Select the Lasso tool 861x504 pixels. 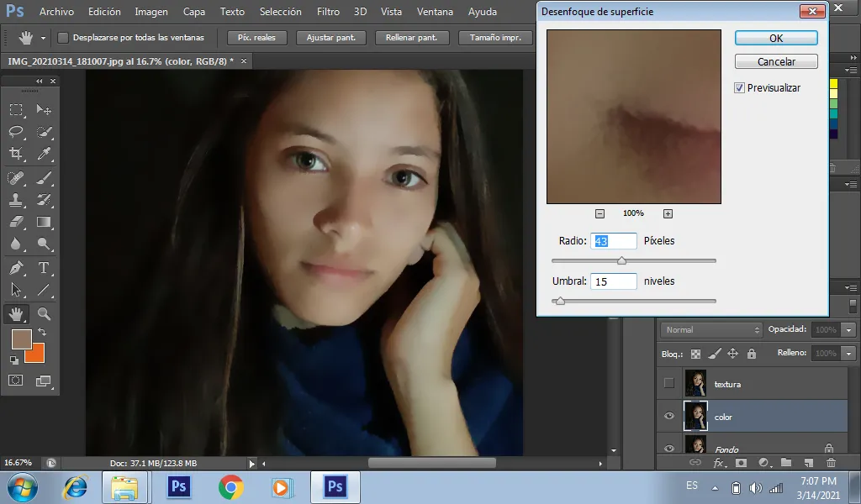(16, 132)
